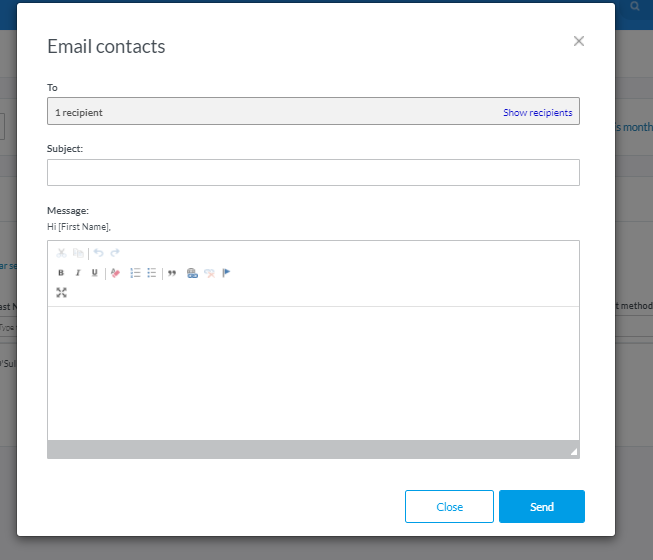
Task: Maximize the message editor
Action: click(x=62, y=292)
